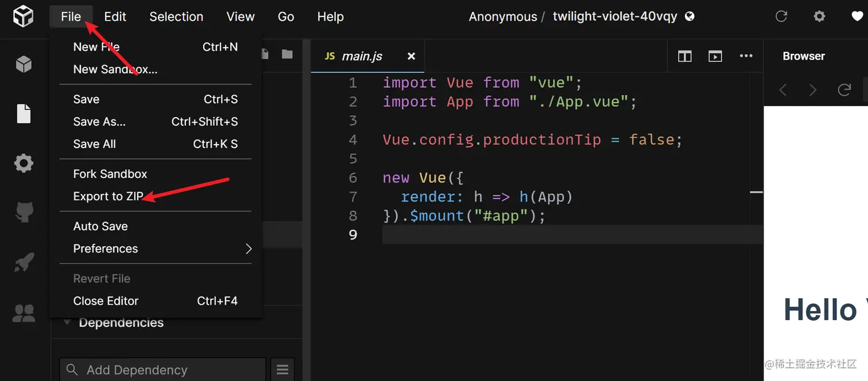Close the main.js tab
868x381 pixels.
click(x=411, y=56)
